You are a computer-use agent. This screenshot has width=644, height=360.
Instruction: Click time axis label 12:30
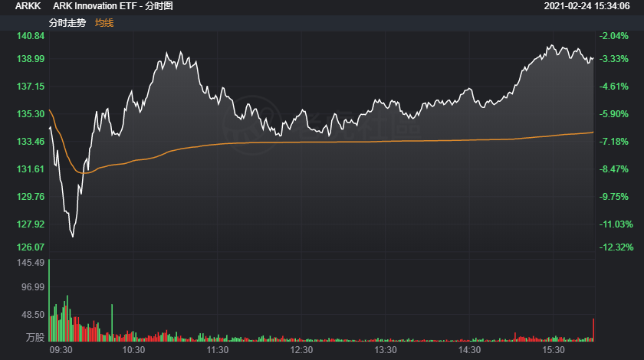(x=301, y=350)
